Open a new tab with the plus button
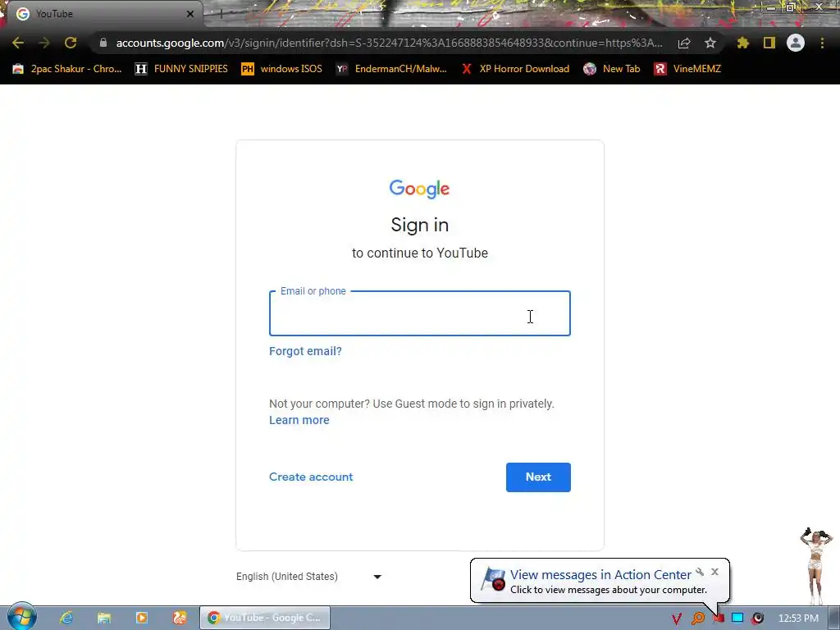The height and width of the screenshot is (630, 840). (221, 14)
